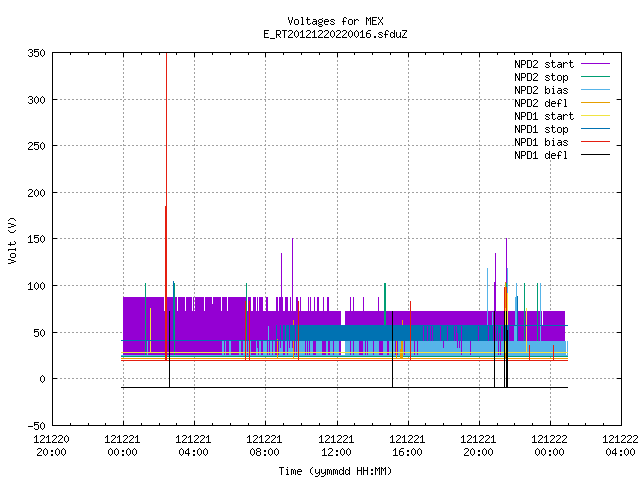Click the "NPD2 stop" legend label
The width and height of the screenshot is (640, 480).
[541, 77]
